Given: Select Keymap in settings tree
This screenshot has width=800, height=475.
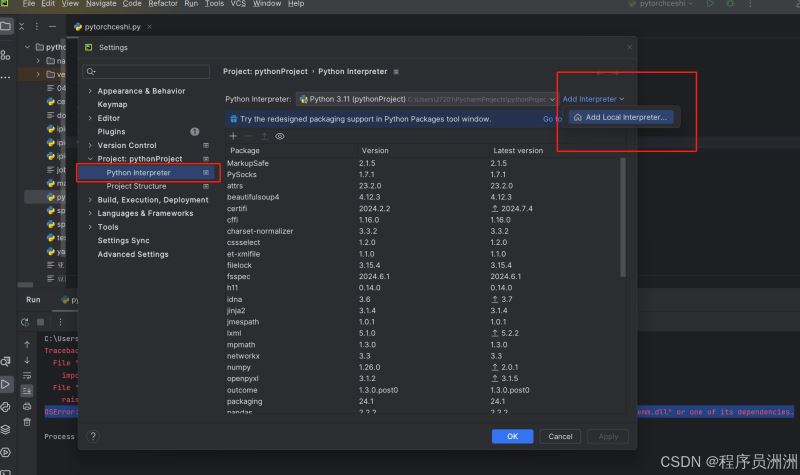Looking at the screenshot, I should coord(112,104).
